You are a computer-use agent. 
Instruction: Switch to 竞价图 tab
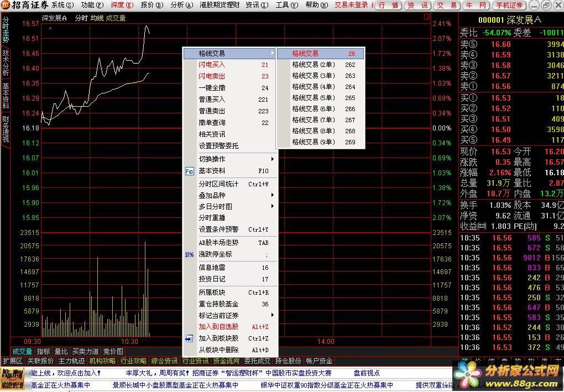coord(113,351)
